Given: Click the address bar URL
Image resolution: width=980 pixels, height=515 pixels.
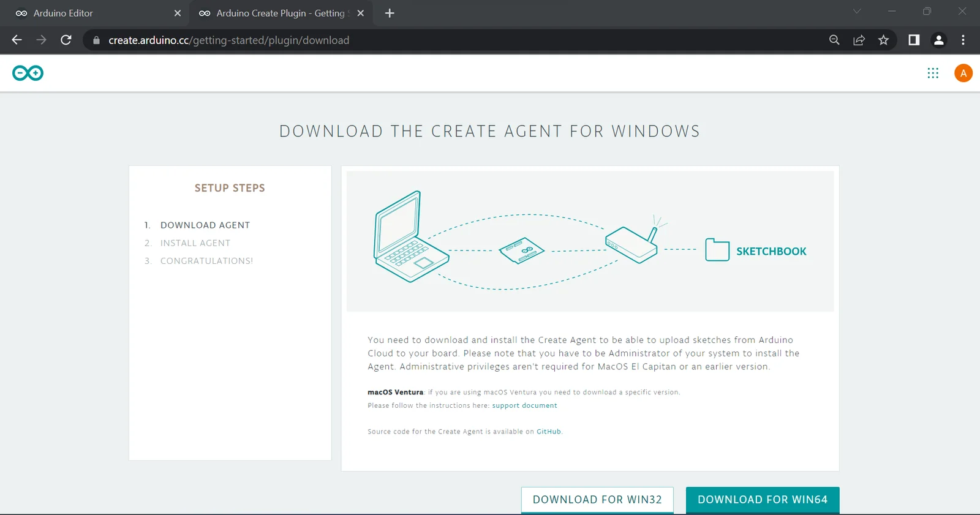Looking at the screenshot, I should [x=229, y=40].
